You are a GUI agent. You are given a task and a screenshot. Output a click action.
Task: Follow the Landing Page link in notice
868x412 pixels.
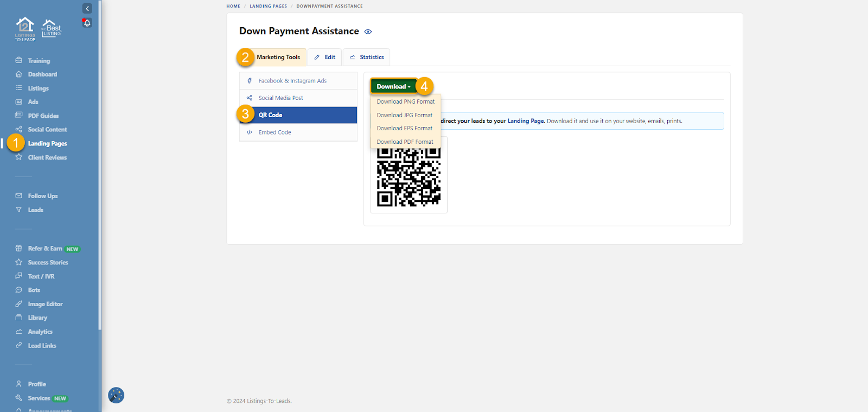click(526, 121)
